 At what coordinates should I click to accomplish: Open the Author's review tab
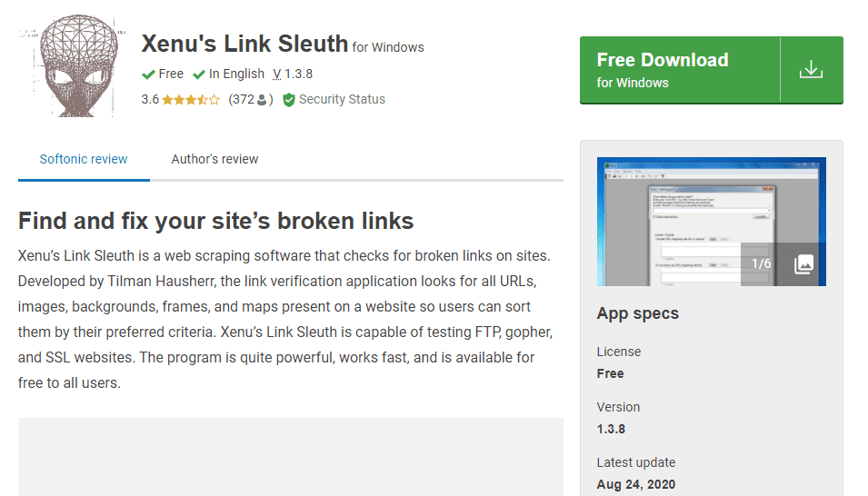point(215,159)
